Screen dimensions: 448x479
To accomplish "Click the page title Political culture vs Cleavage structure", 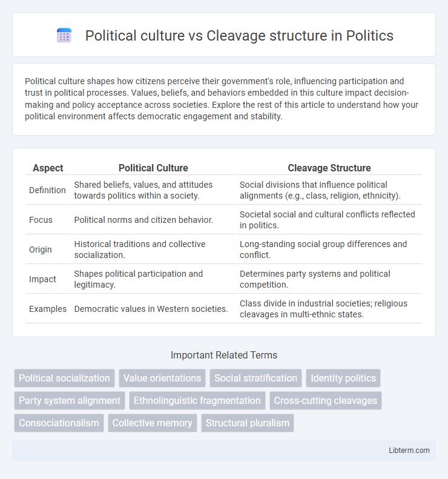I will pos(239,36).
